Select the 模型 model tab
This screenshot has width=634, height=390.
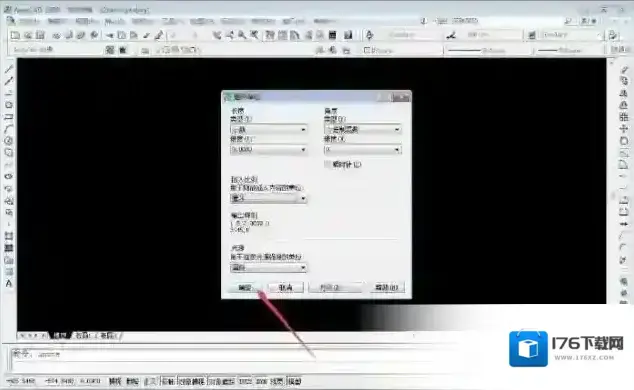point(60,335)
